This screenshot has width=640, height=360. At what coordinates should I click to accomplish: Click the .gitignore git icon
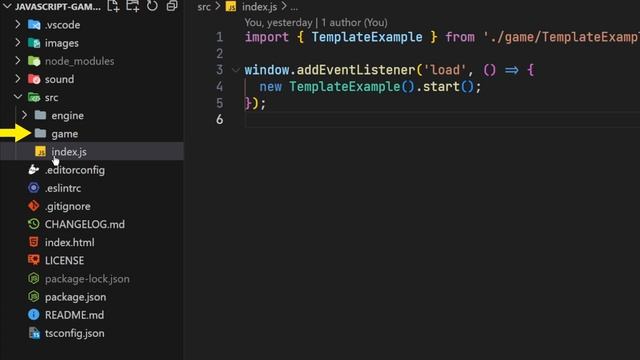34,206
